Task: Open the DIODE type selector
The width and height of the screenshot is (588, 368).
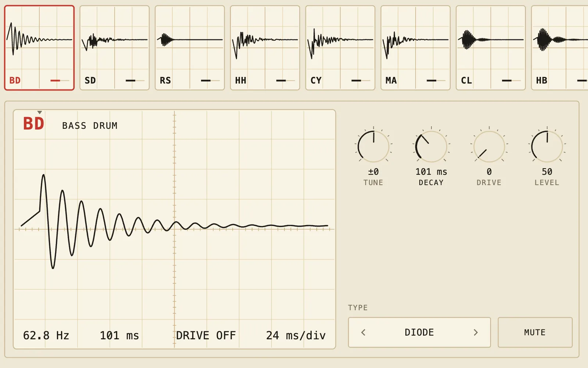Action: [419, 332]
